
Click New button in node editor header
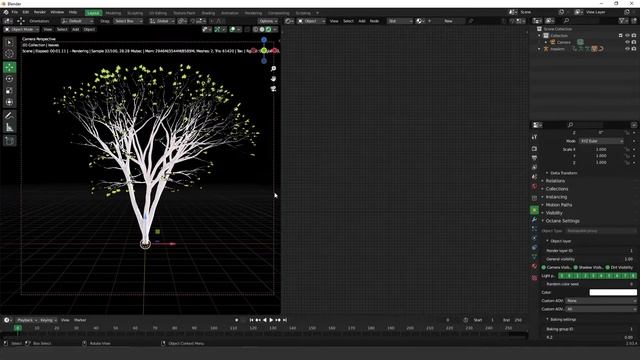click(x=448, y=21)
